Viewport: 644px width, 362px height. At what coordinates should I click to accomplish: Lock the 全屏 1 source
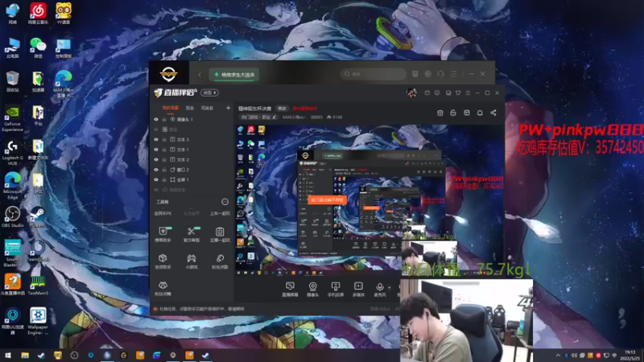pos(164,179)
